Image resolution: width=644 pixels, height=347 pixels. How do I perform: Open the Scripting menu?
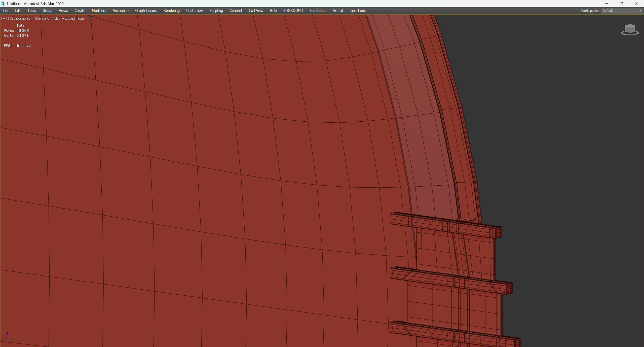[x=216, y=11]
